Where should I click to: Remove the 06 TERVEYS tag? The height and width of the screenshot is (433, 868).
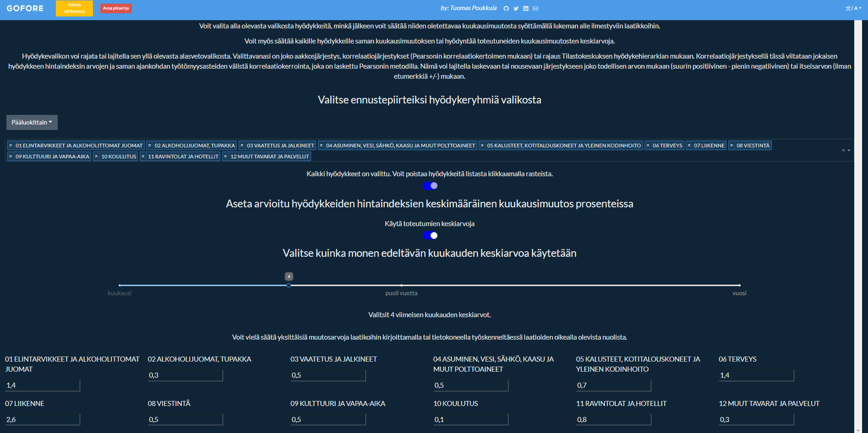click(648, 146)
